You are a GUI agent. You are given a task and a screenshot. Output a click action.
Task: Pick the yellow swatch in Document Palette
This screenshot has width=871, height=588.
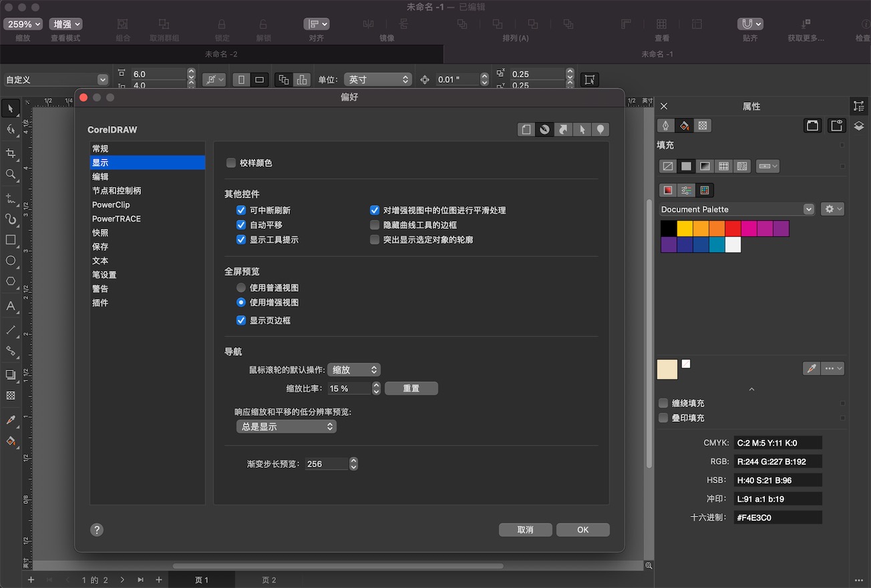[685, 229]
